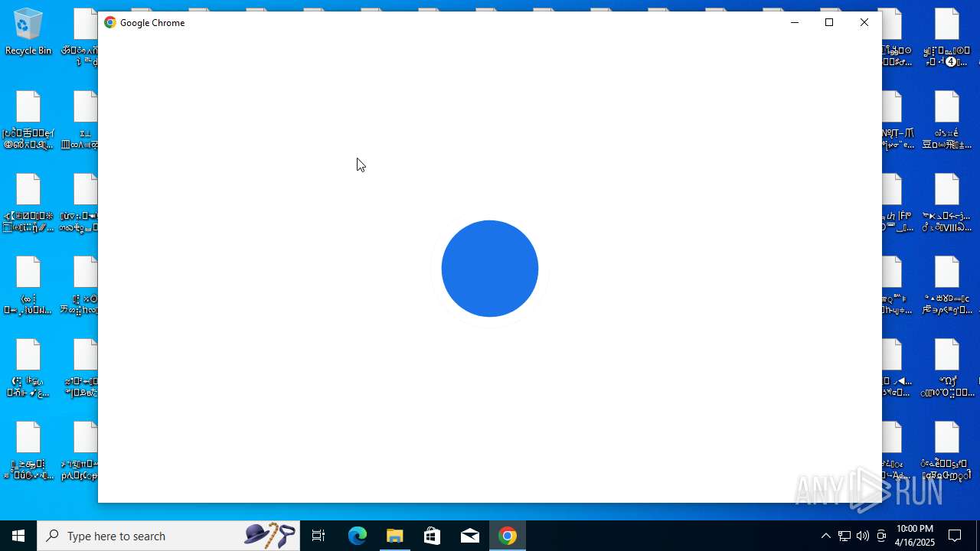The height and width of the screenshot is (551, 980).
Task: Select the desktop file with VIII in its name
Action: pos(947,203)
